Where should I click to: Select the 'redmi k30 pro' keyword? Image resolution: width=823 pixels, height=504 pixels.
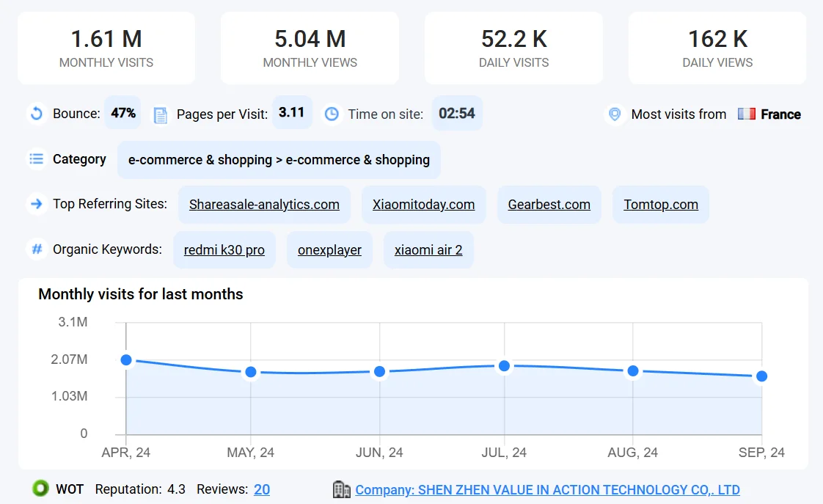coord(224,250)
